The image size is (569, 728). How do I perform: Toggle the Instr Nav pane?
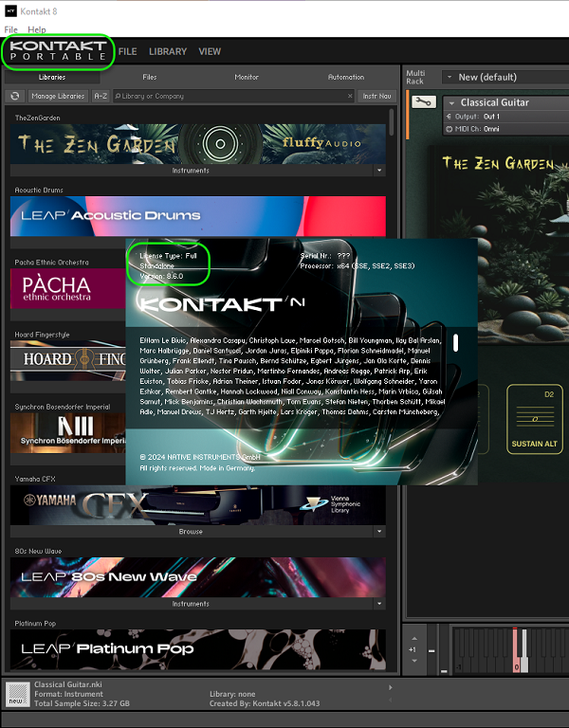(x=376, y=96)
